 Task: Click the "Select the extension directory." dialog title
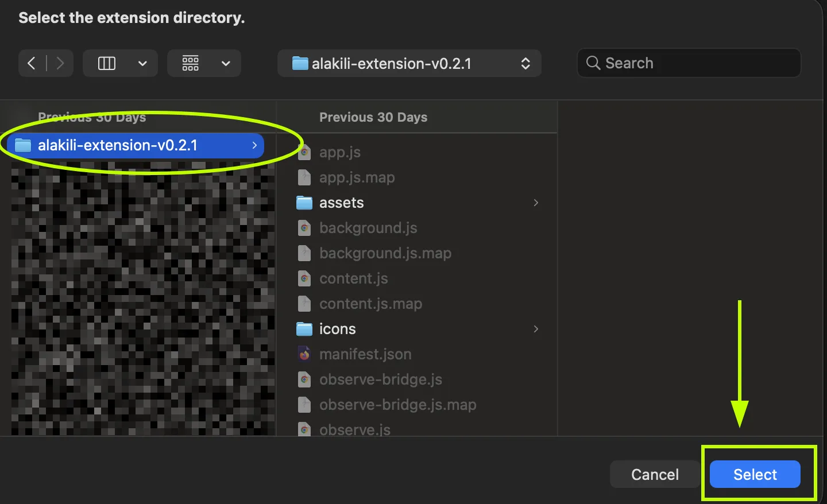(x=132, y=18)
